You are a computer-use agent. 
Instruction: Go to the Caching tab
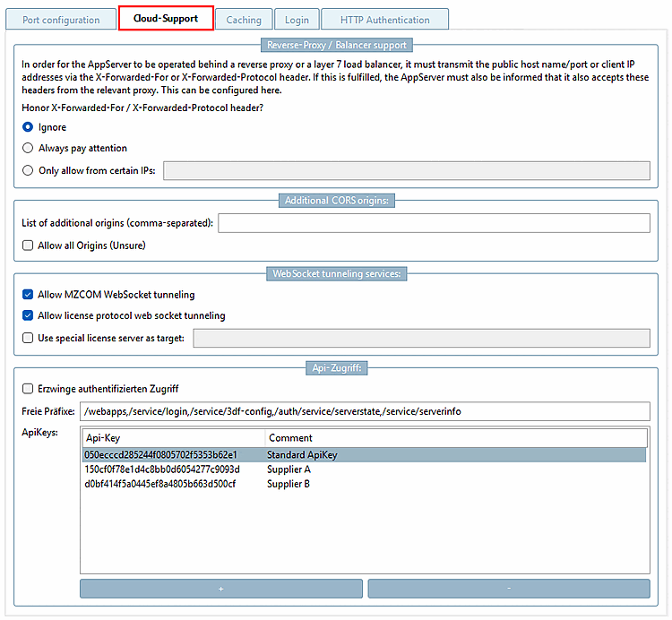click(244, 20)
